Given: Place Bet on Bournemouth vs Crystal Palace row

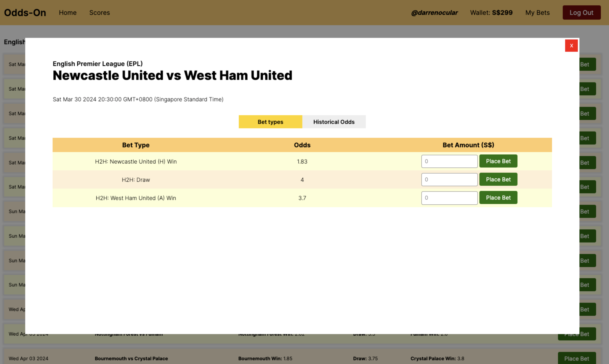Looking at the screenshot, I should tap(577, 358).
